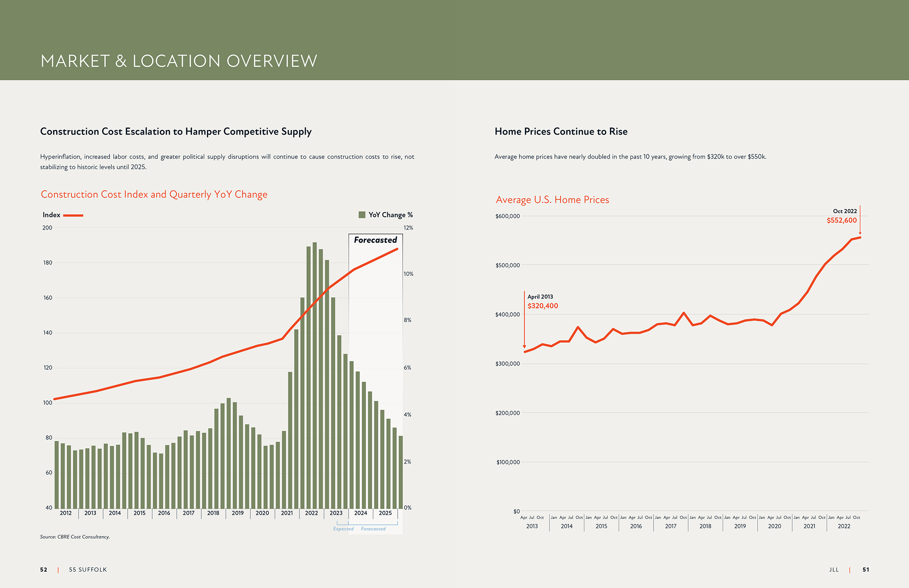Collapse the 2022 axis group on home prices chart
909x588 pixels.
(x=844, y=526)
